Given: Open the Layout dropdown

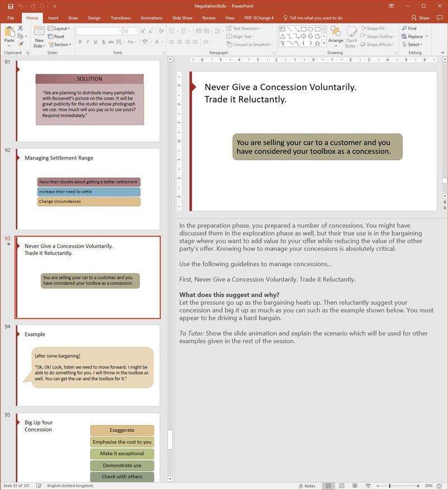Looking at the screenshot, I should 59,28.
